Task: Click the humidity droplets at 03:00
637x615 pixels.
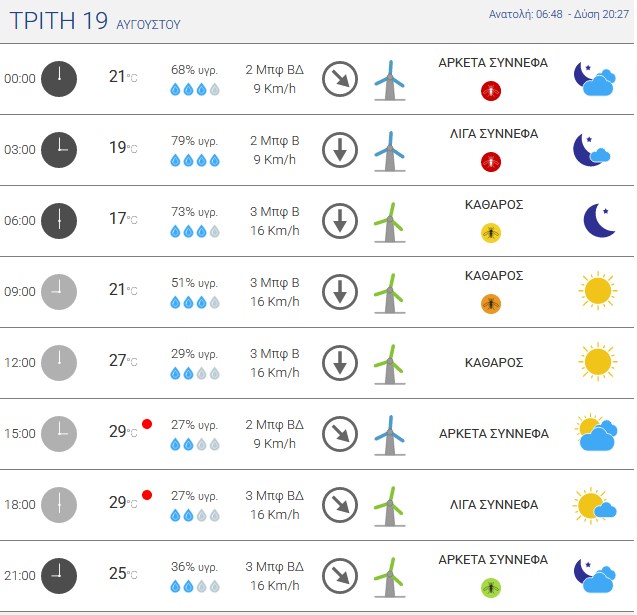Action: click(x=195, y=160)
